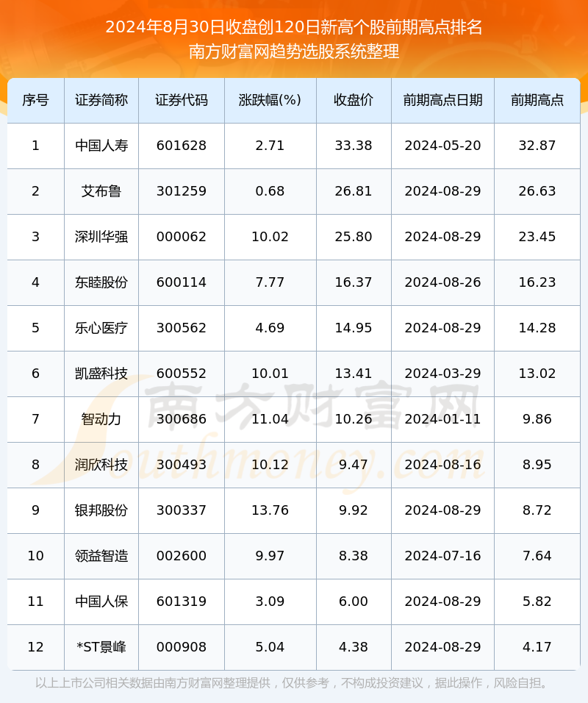This screenshot has height=703, width=588.
Task: Click the 涨跌幅(%) column header
Action: pos(270,100)
